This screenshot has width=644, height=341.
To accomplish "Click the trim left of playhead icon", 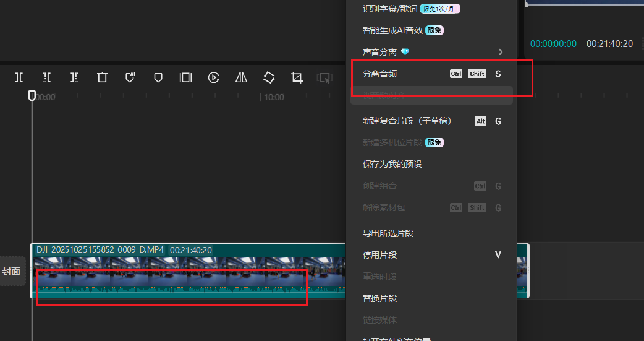I will 47,77.
